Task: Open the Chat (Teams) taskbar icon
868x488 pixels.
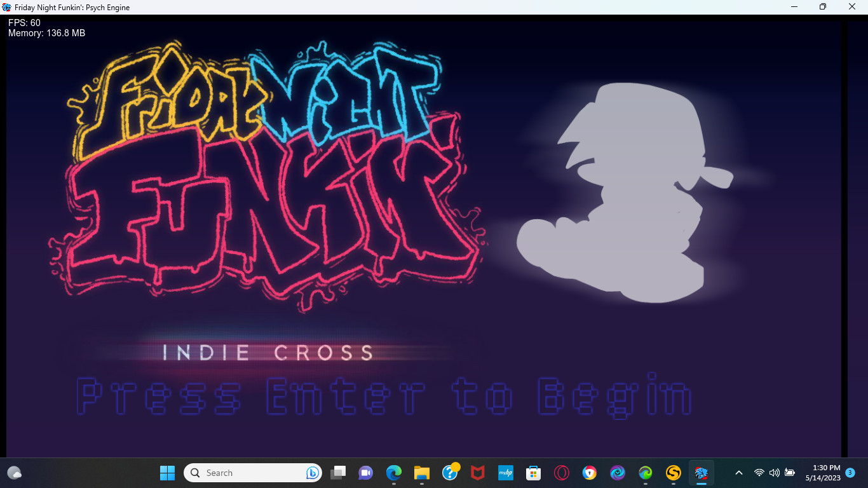Action: [x=365, y=473]
